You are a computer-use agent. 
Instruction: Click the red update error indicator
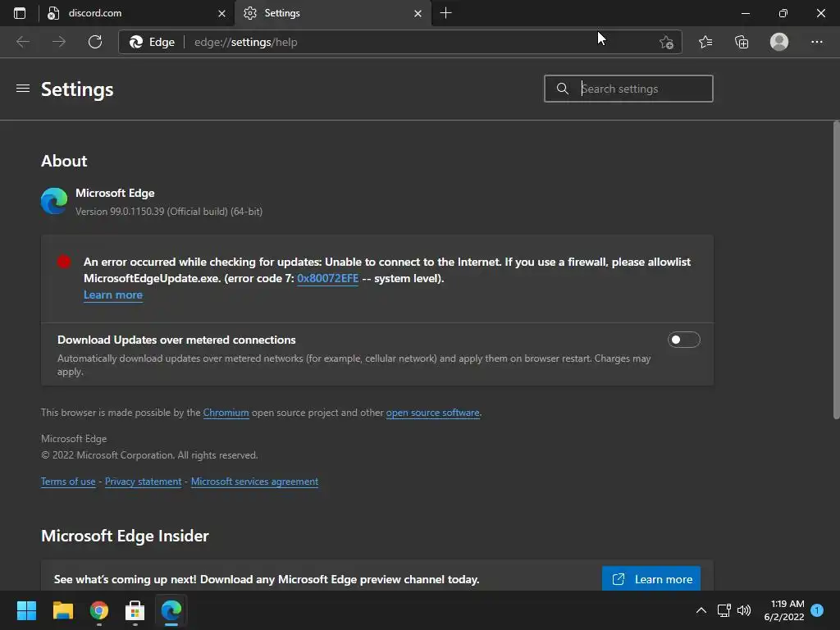tap(64, 262)
